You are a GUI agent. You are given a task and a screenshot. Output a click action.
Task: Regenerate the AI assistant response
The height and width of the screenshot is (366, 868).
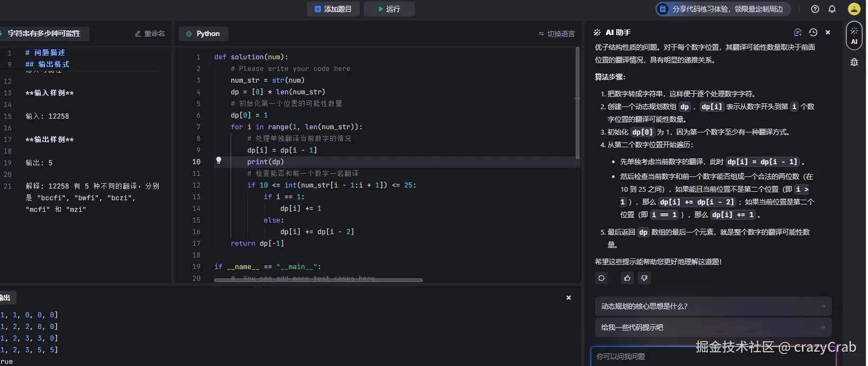point(601,278)
